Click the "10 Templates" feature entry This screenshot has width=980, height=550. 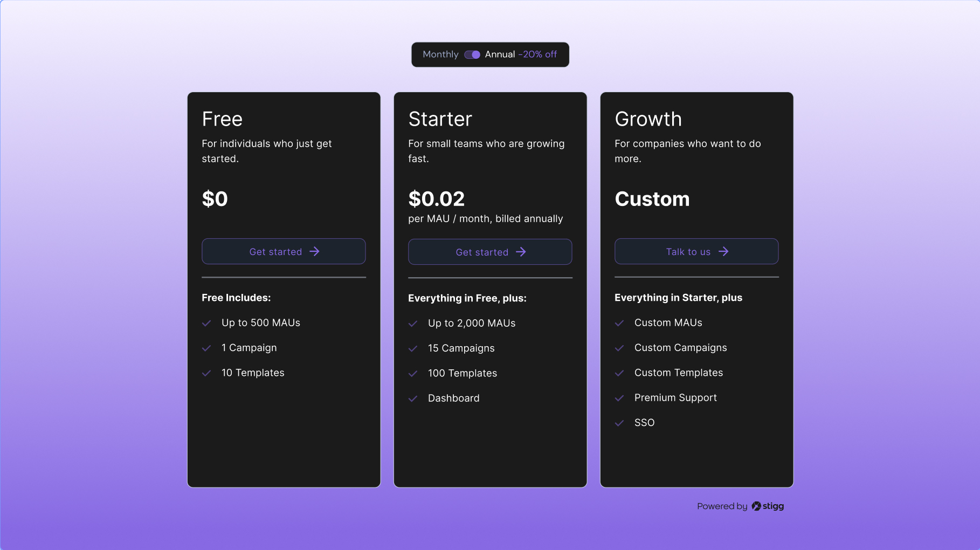253,373
